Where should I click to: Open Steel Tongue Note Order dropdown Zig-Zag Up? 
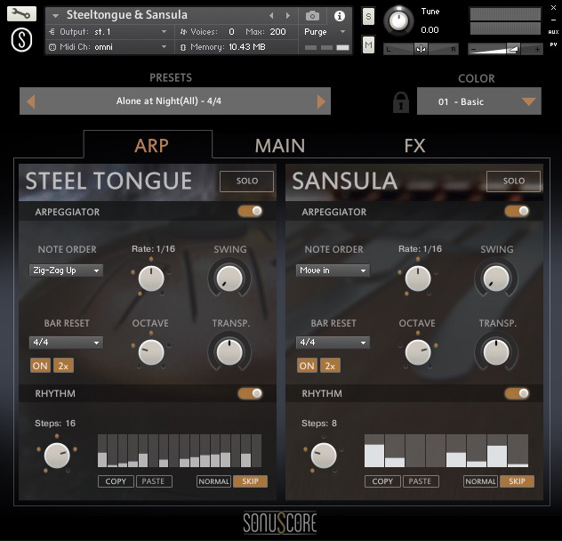66,270
